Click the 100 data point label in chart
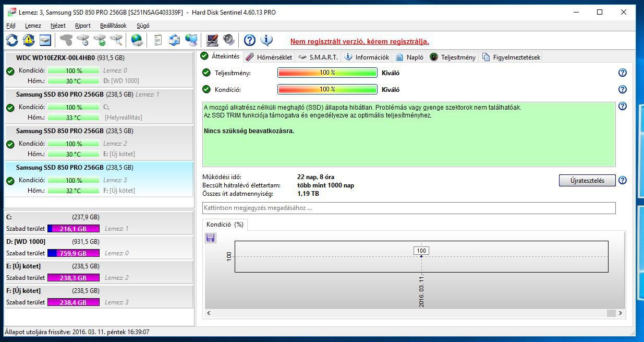 click(421, 251)
